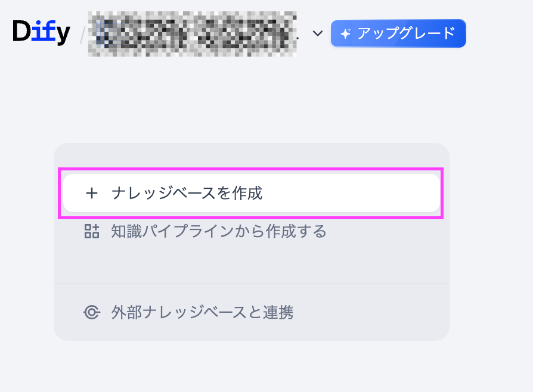
Task: Click the divider line above 外部ナレッジベースと連携
Action: [251, 283]
